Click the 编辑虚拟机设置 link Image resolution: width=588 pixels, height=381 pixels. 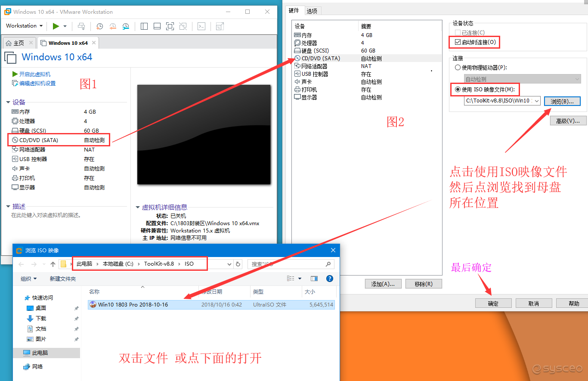[x=34, y=84]
